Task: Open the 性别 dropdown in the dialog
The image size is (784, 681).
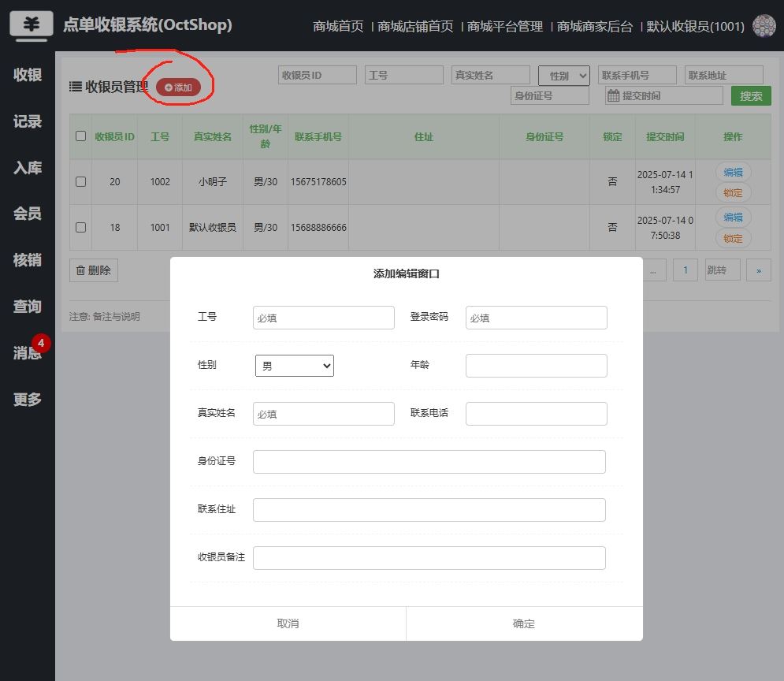Action: coord(295,366)
